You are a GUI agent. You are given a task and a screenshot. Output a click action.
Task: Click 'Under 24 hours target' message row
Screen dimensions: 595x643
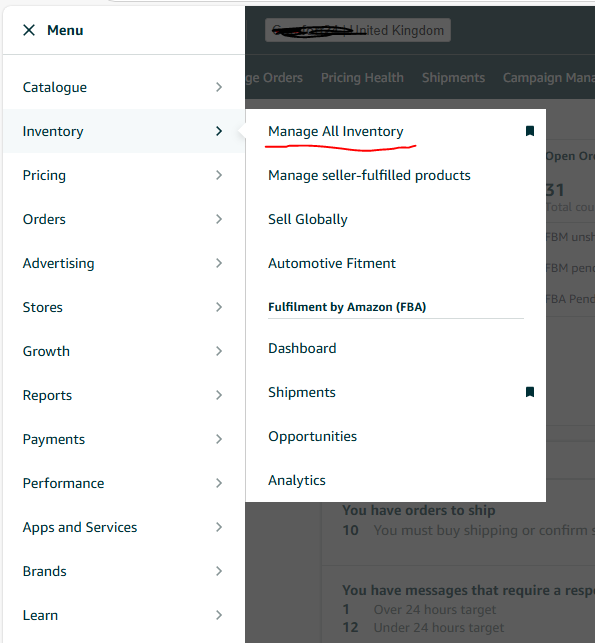[x=439, y=628]
